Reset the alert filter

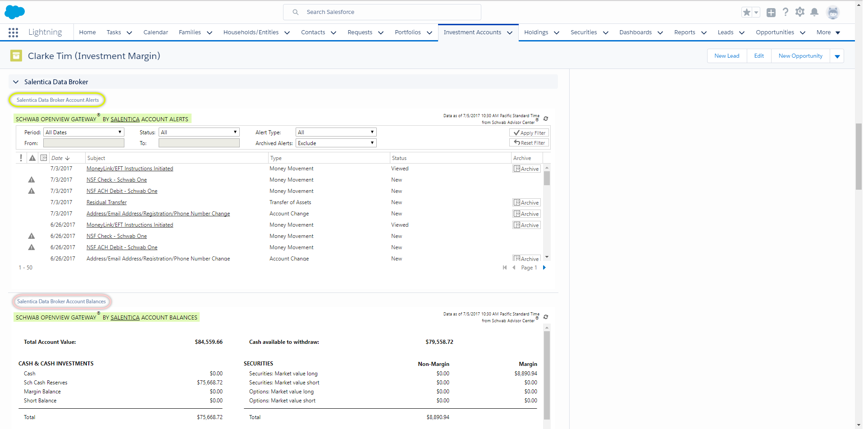coord(529,142)
